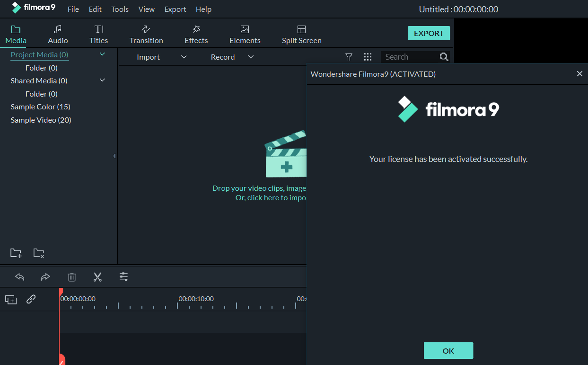Viewport: 588px width, 365px height.
Task: Open the Edit menu
Action: coord(95,9)
